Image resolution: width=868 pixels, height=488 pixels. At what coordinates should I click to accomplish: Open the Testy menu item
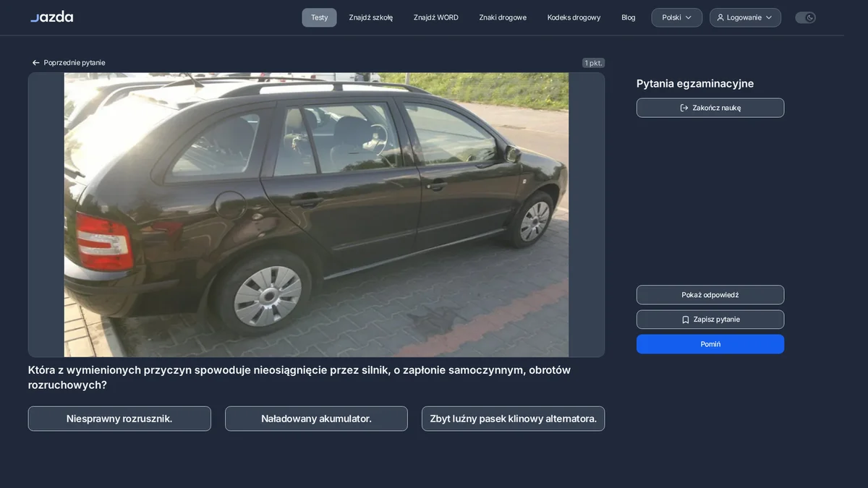pyautogui.click(x=319, y=17)
